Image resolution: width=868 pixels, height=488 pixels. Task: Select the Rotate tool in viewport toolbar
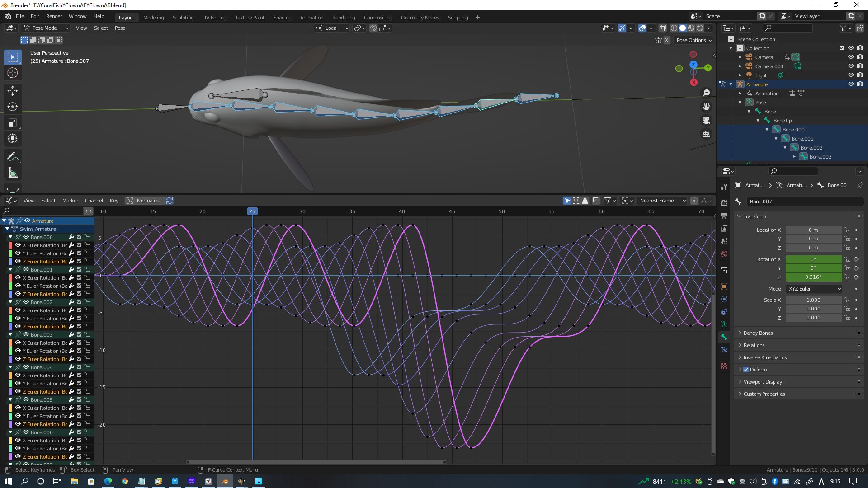(13, 107)
